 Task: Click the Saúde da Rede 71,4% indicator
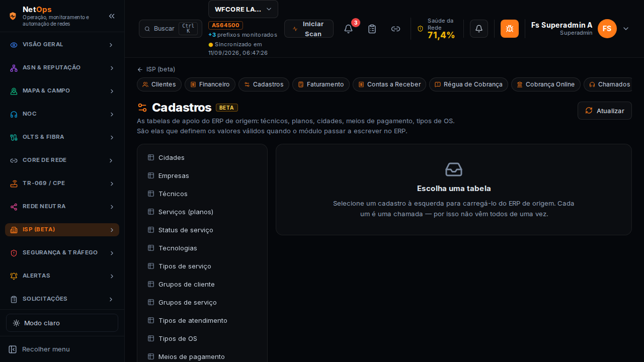(x=436, y=29)
